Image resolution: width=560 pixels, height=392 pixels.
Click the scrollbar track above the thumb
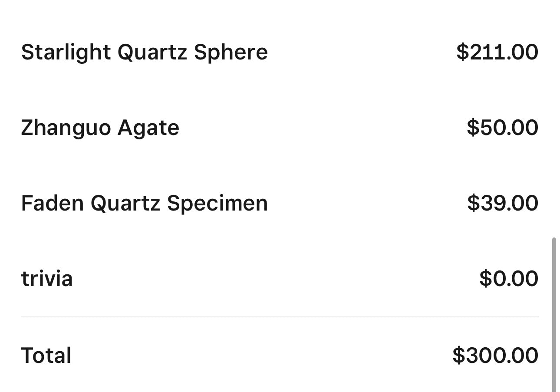[554, 118]
